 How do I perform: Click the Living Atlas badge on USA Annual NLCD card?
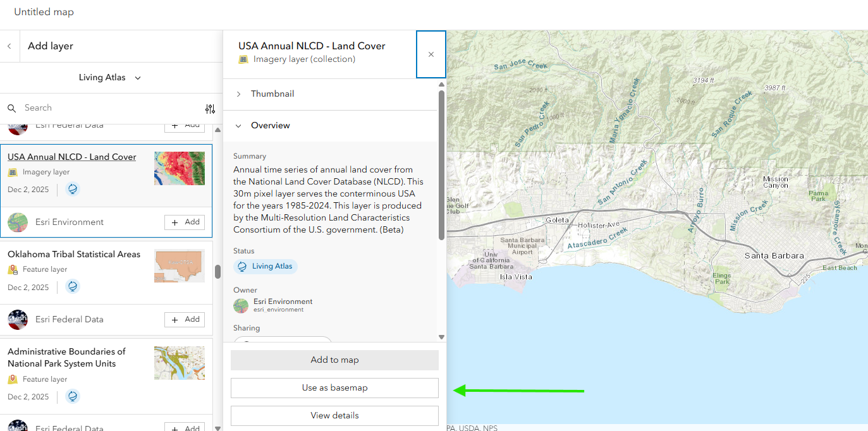tap(73, 190)
